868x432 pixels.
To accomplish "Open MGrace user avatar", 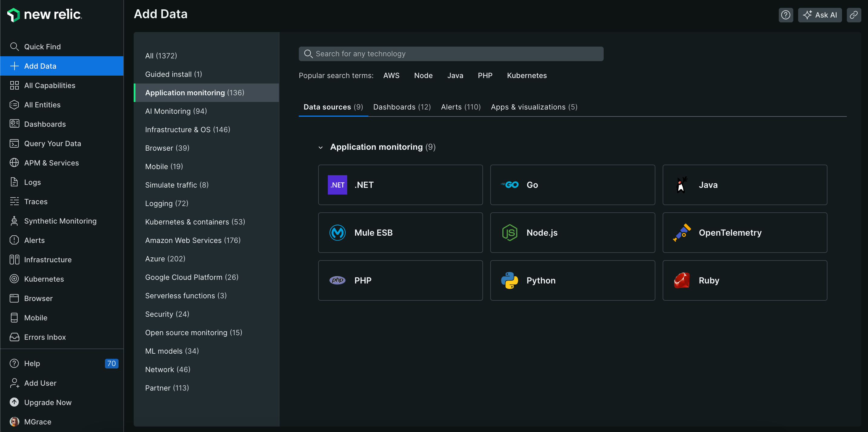I will point(14,422).
